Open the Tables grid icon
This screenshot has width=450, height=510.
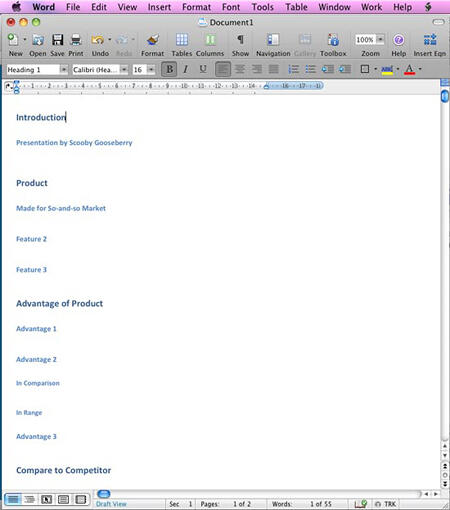[x=182, y=40]
